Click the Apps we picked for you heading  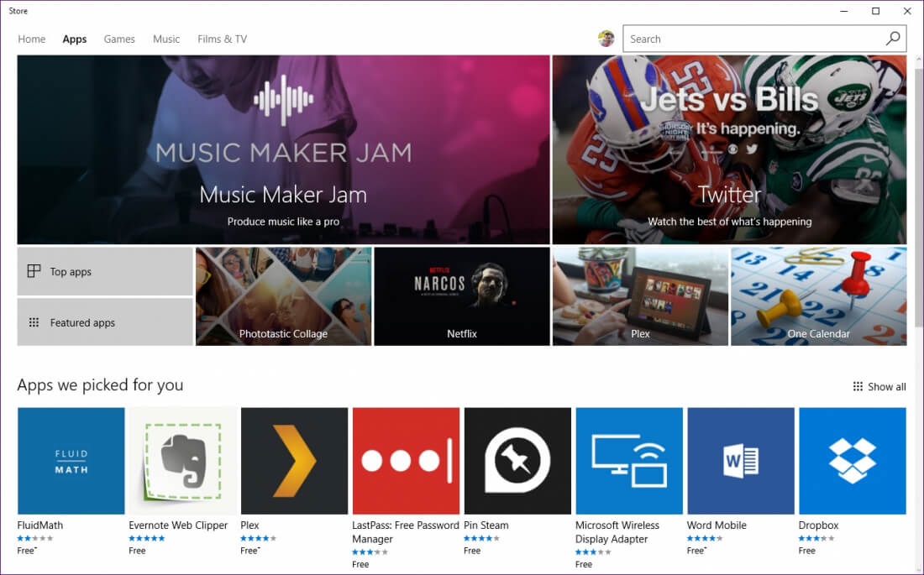point(100,384)
